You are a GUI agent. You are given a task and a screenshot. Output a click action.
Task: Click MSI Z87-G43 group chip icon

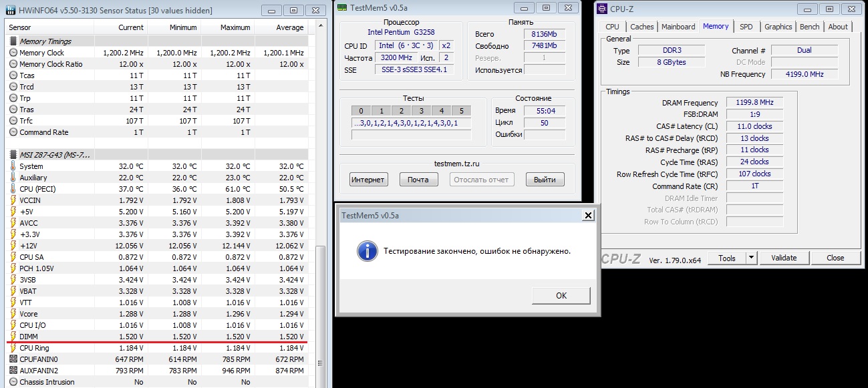pyautogui.click(x=13, y=155)
